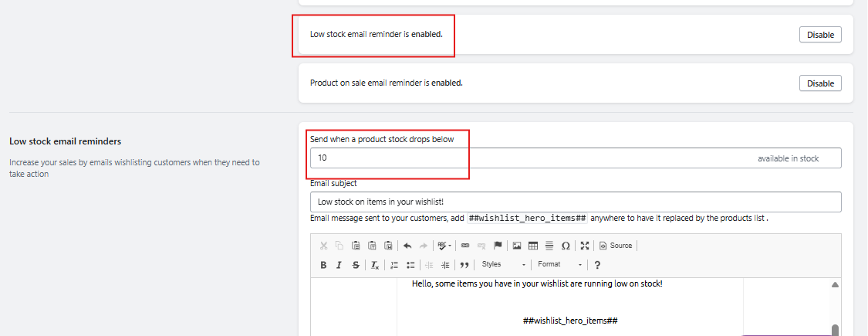Decrease the indent
The image size is (868, 336).
point(429,264)
